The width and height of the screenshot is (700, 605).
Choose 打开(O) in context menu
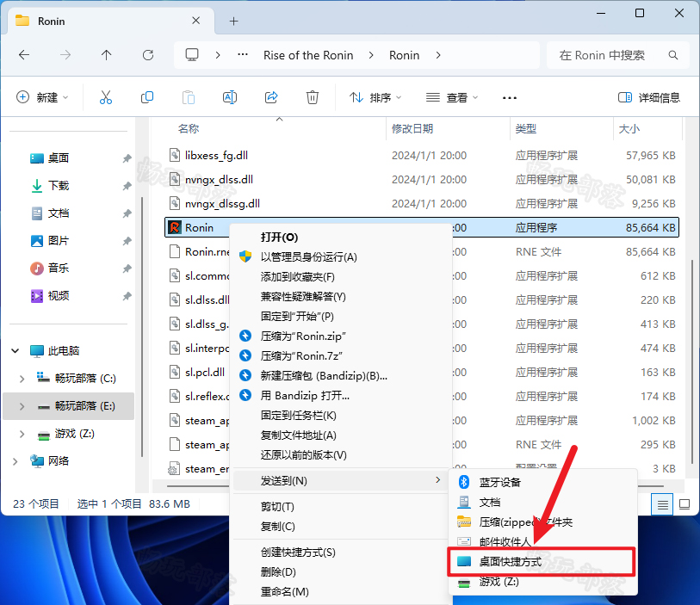click(x=340, y=238)
